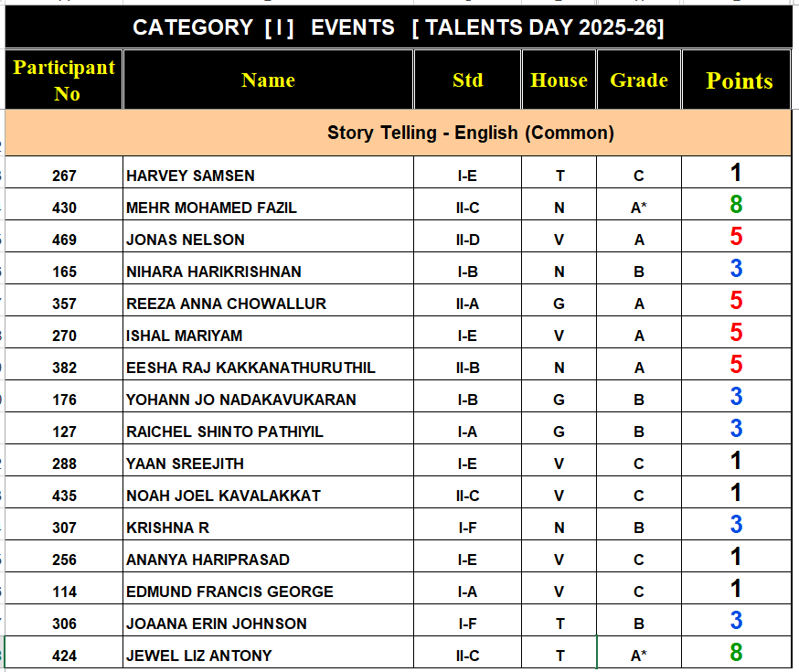Select the MEHR MOHAMED FAZIL cell
This screenshot has width=799, height=672.
point(268,205)
